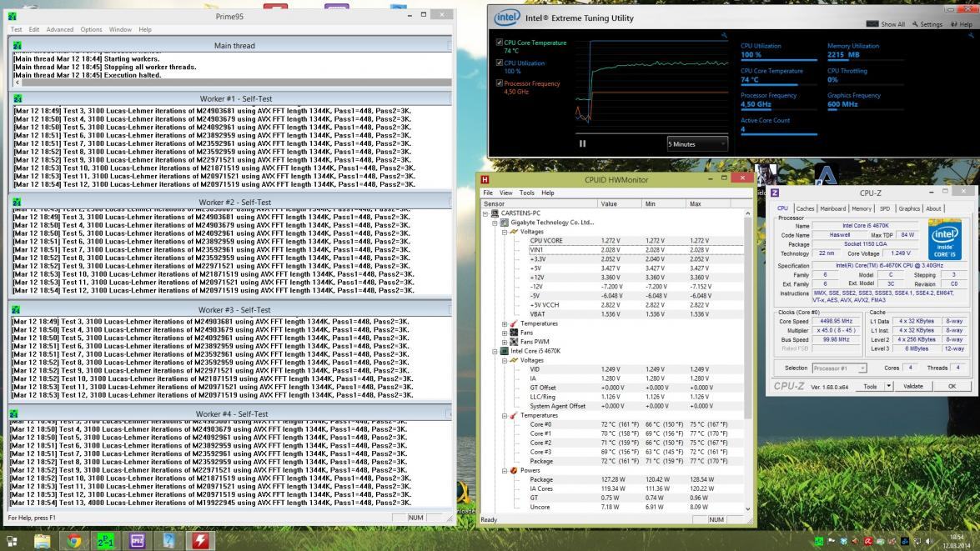The image size is (980, 551).
Task: Click the volume icon in system tray
Action: pos(929,541)
